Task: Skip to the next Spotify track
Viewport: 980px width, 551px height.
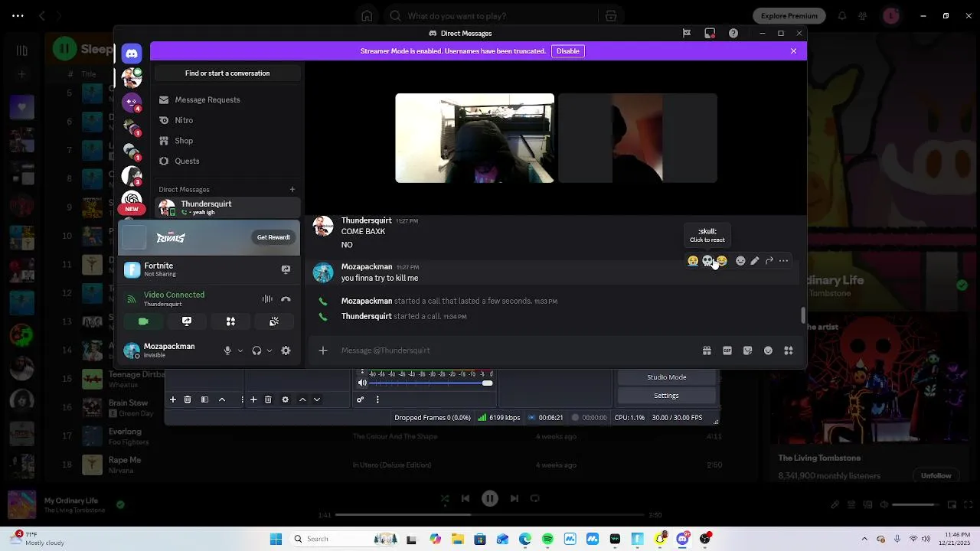Action: [514, 498]
